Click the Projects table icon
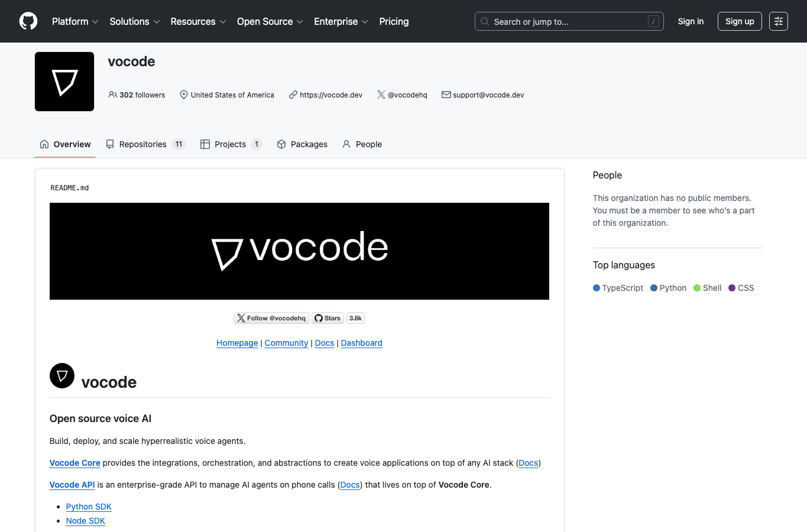 [205, 144]
